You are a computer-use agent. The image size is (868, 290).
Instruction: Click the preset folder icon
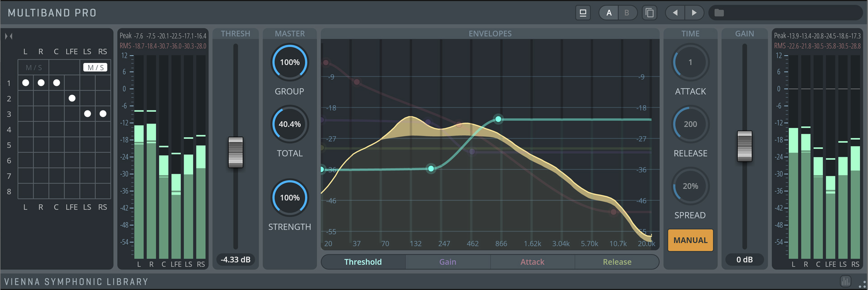719,13
